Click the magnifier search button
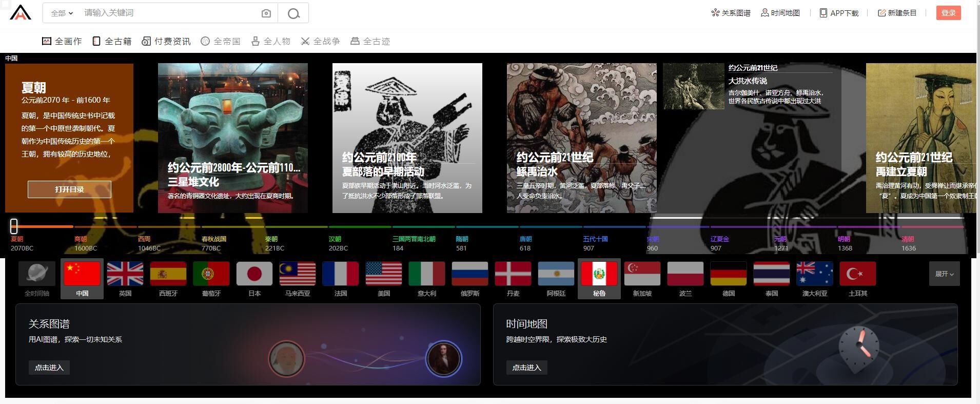The width and height of the screenshot is (980, 404). click(x=293, y=13)
